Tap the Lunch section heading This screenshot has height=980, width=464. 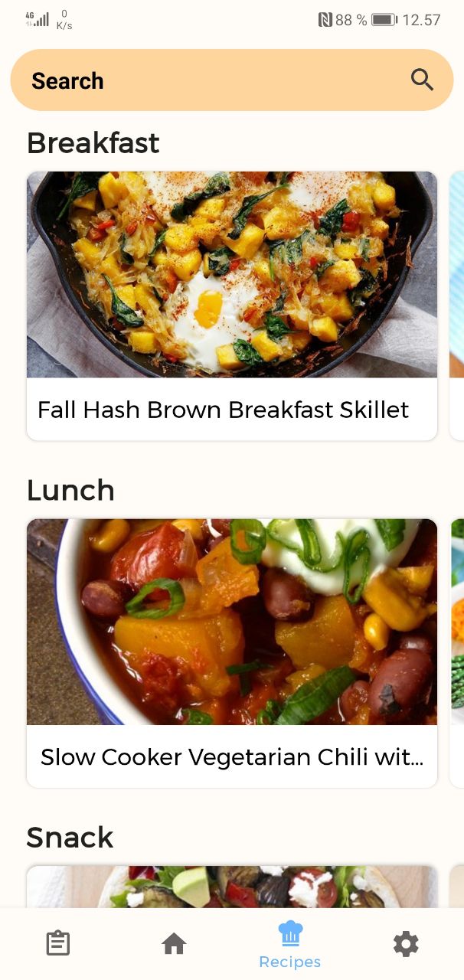[70, 490]
